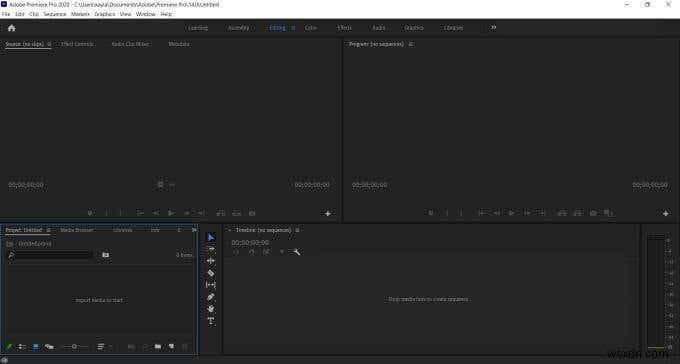
Task: Click the find-in-bins icon beside search field
Action: pyautogui.click(x=105, y=255)
